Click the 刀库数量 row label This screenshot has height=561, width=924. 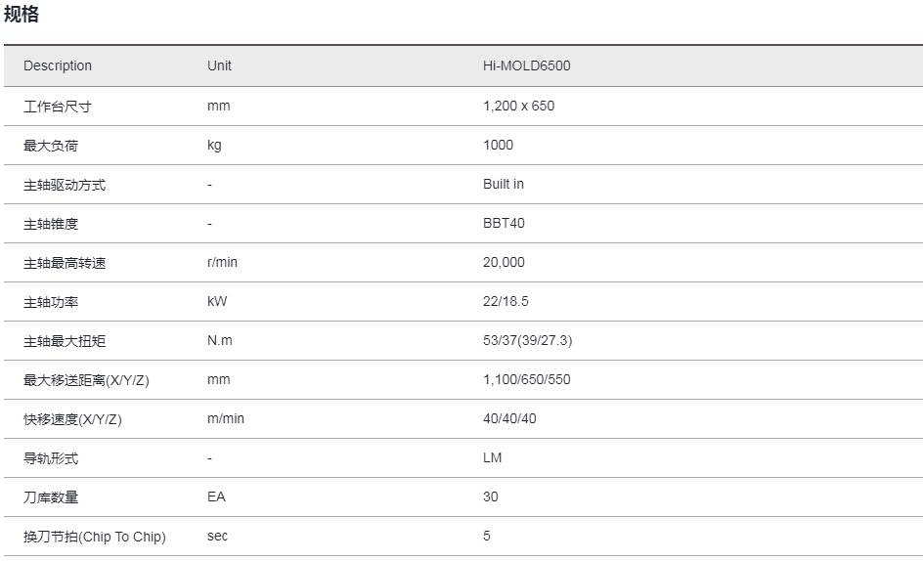pos(51,497)
